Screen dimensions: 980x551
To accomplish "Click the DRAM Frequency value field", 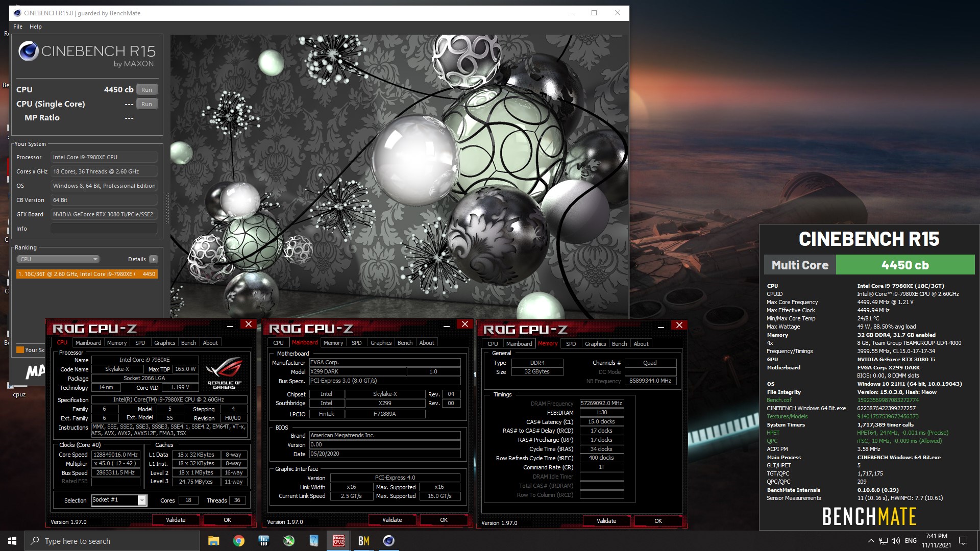I will [602, 403].
